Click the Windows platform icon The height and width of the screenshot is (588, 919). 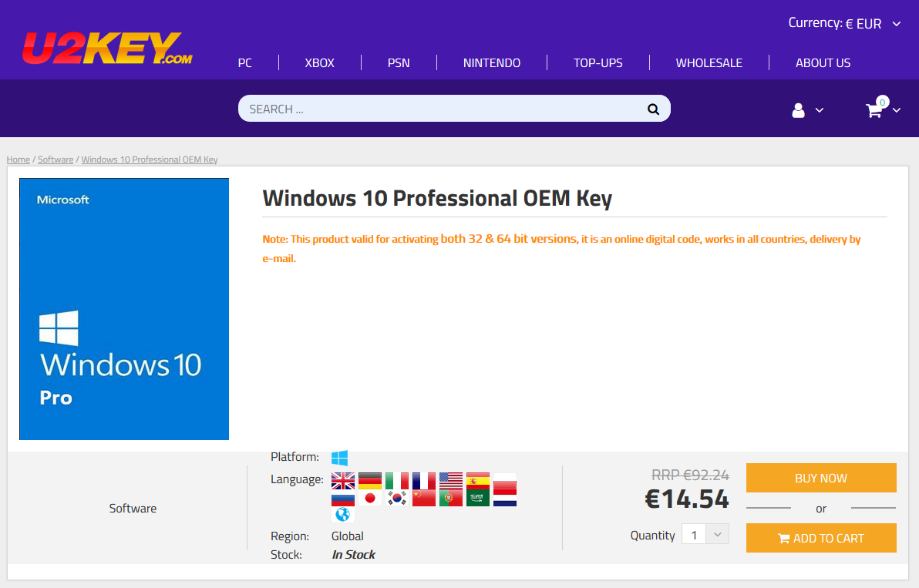(339, 458)
